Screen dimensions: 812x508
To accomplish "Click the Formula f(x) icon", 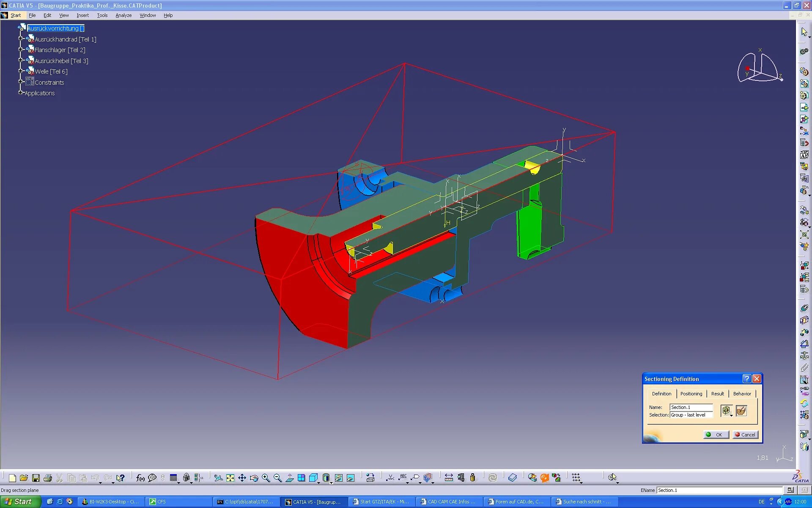I will [x=140, y=478].
